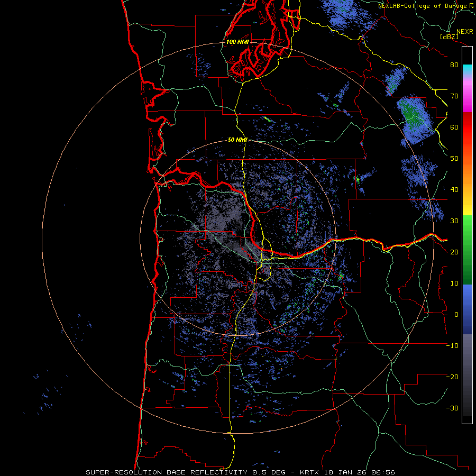Image resolution: width=476 pixels, height=476 pixels.
Task: Click the [dBZ] units label
Action: [x=450, y=36]
